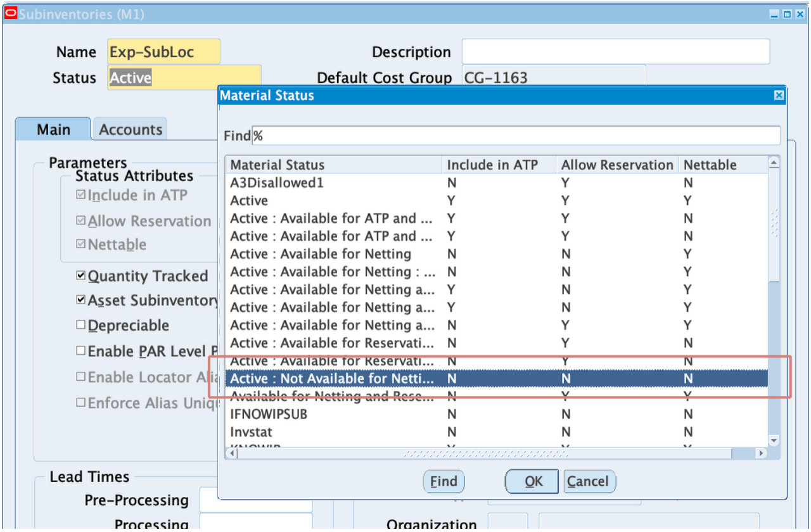Click the Oracle logo icon in the title bar
811x532 pixels.
[x=10, y=13]
